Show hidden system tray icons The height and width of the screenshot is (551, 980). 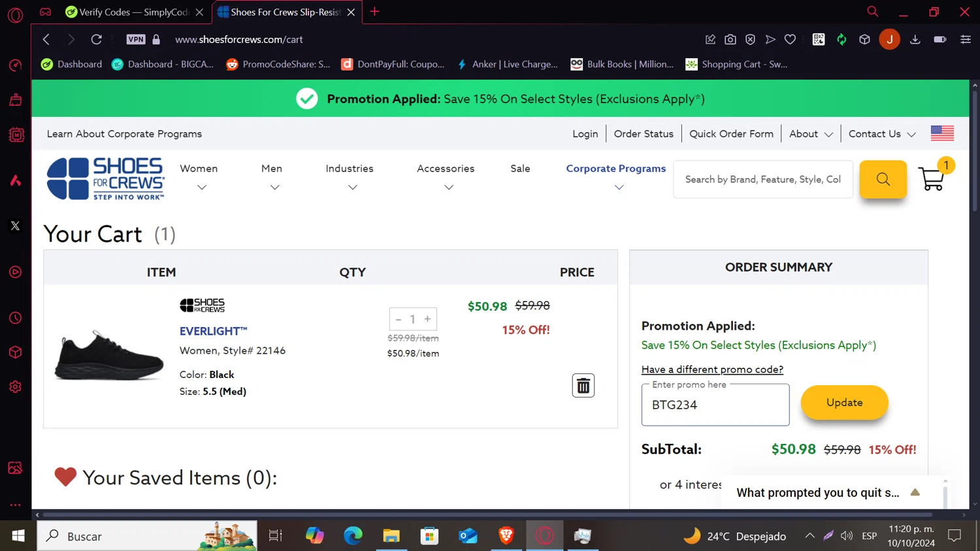click(x=810, y=536)
